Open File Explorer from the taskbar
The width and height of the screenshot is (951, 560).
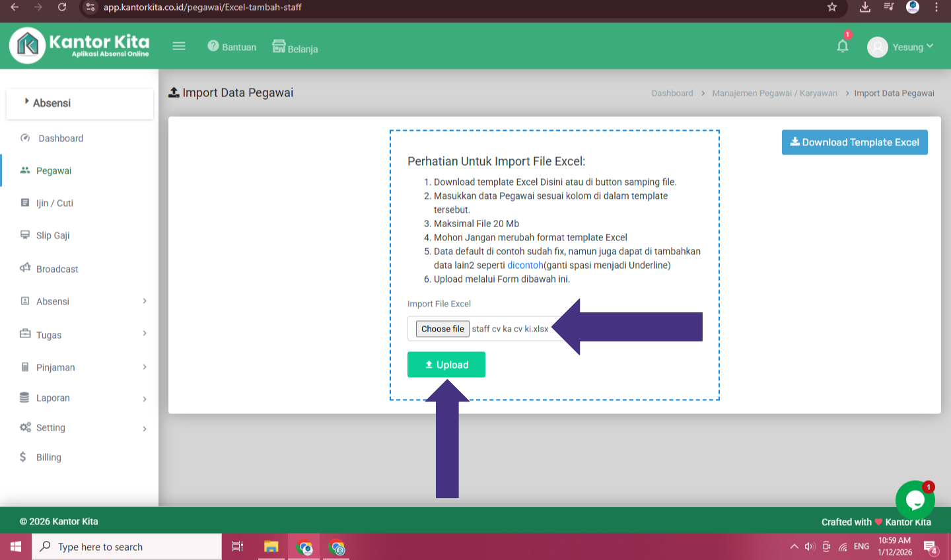pos(271,547)
